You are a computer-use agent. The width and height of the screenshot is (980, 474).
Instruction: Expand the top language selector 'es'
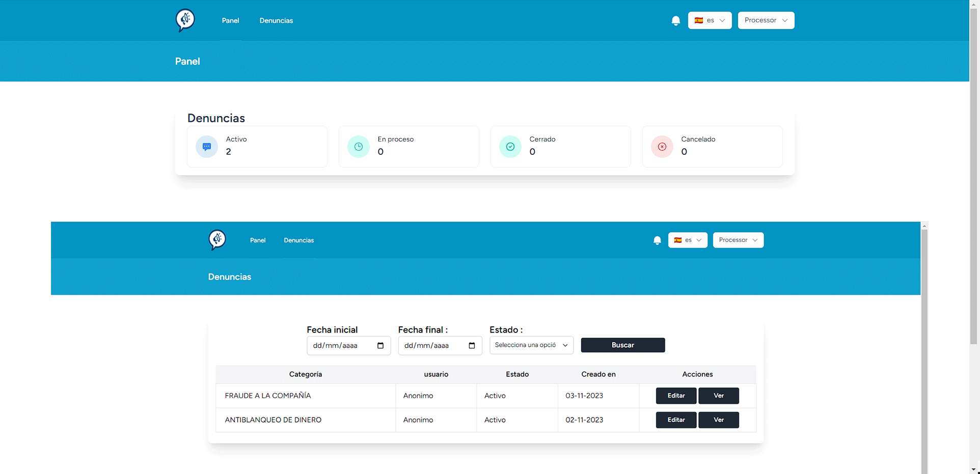click(710, 20)
